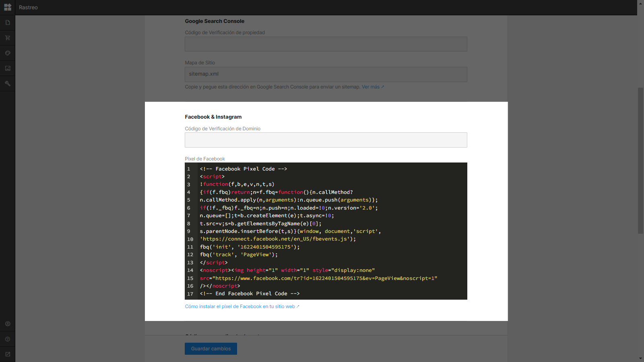644x362 pixels.
Task: Click the scrollbar up arrow
Action: pyautogui.click(x=640, y=3)
